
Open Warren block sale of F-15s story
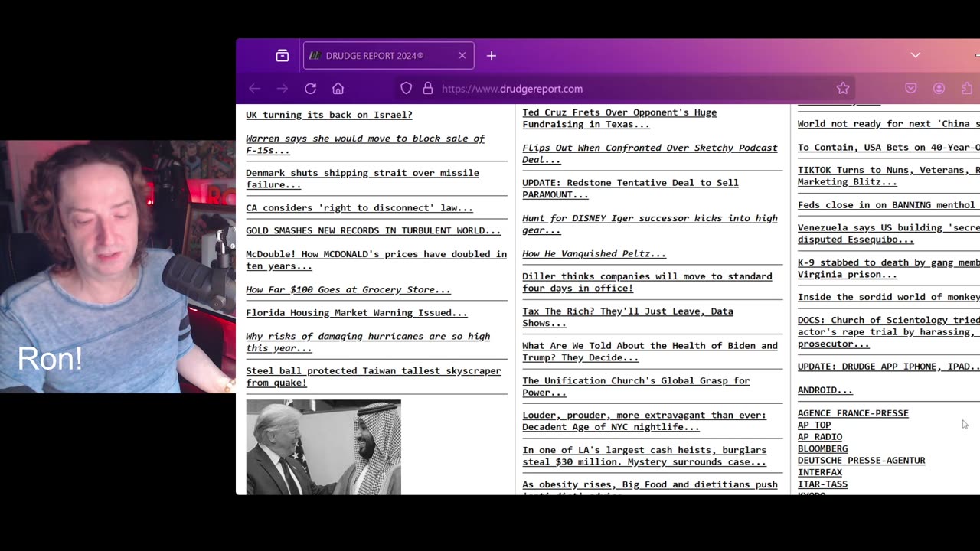365,144
